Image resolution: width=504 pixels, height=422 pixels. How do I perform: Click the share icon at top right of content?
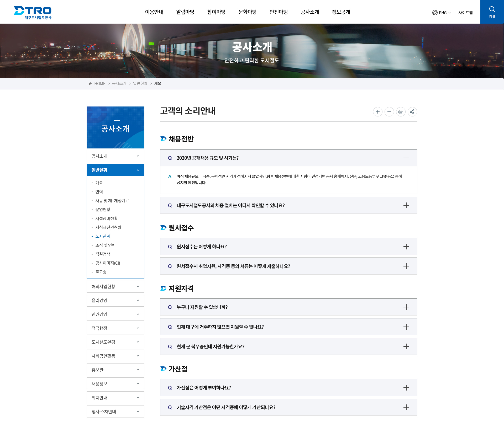point(412,111)
